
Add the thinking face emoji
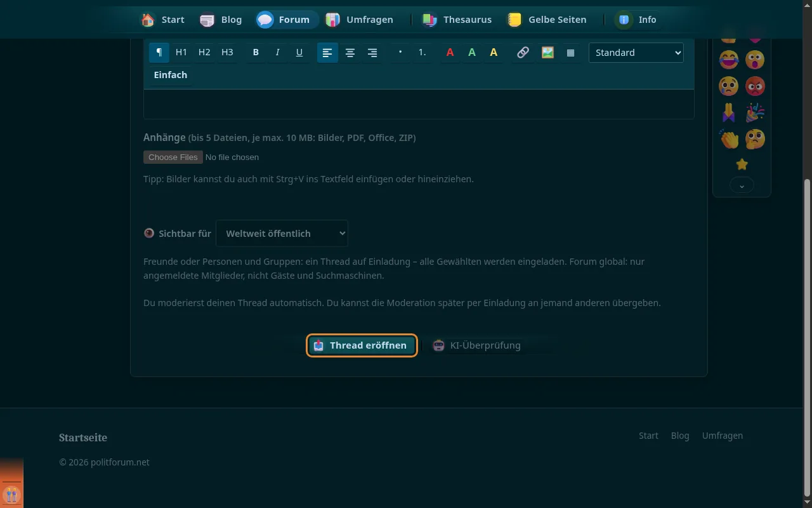755,138
